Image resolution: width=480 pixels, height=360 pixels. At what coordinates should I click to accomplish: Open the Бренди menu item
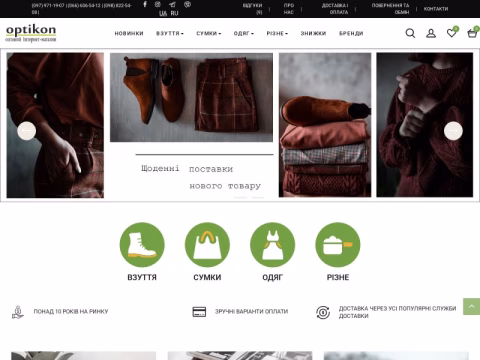(x=351, y=33)
